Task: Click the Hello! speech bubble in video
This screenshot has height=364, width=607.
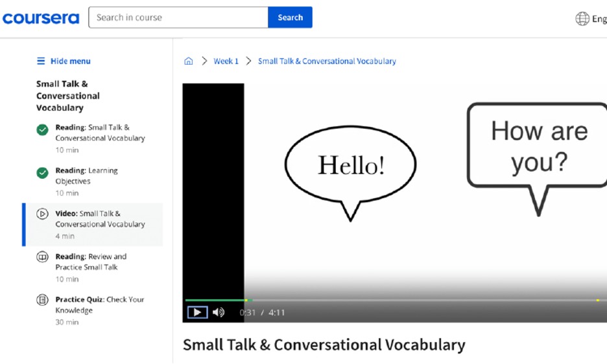Action: pyautogui.click(x=351, y=173)
